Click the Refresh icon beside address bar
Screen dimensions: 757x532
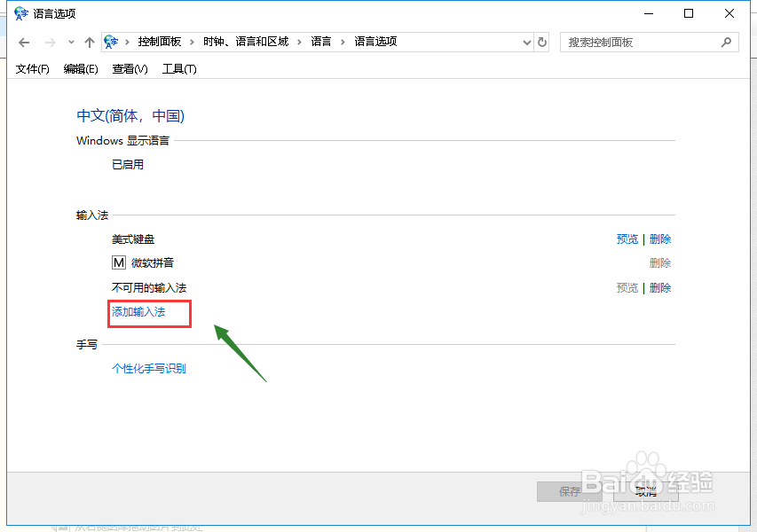(541, 42)
